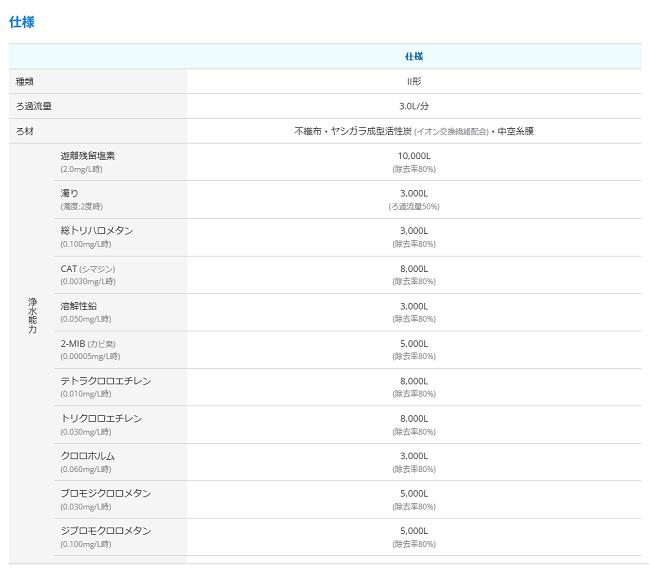Click the 仕様 table column header
The width and height of the screenshot is (650, 578).
[x=413, y=56]
